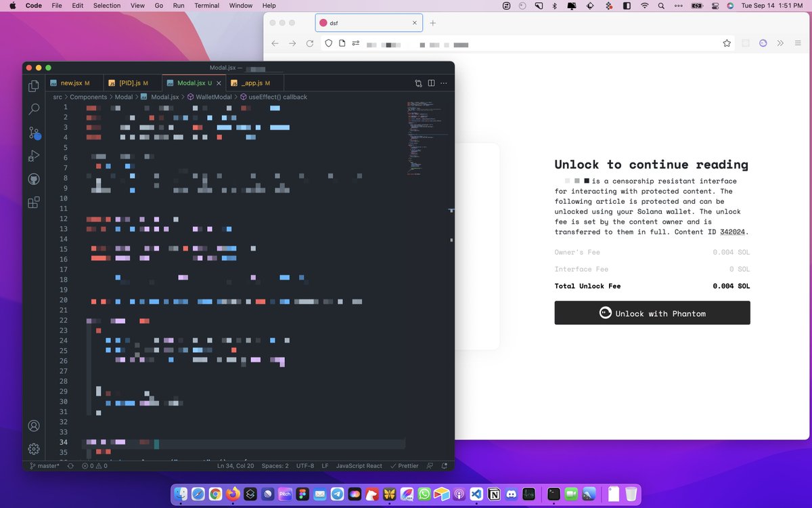This screenshot has height=508, width=812.
Task: Click Content ID 342024 link
Action: pyautogui.click(x=733, y=232)
